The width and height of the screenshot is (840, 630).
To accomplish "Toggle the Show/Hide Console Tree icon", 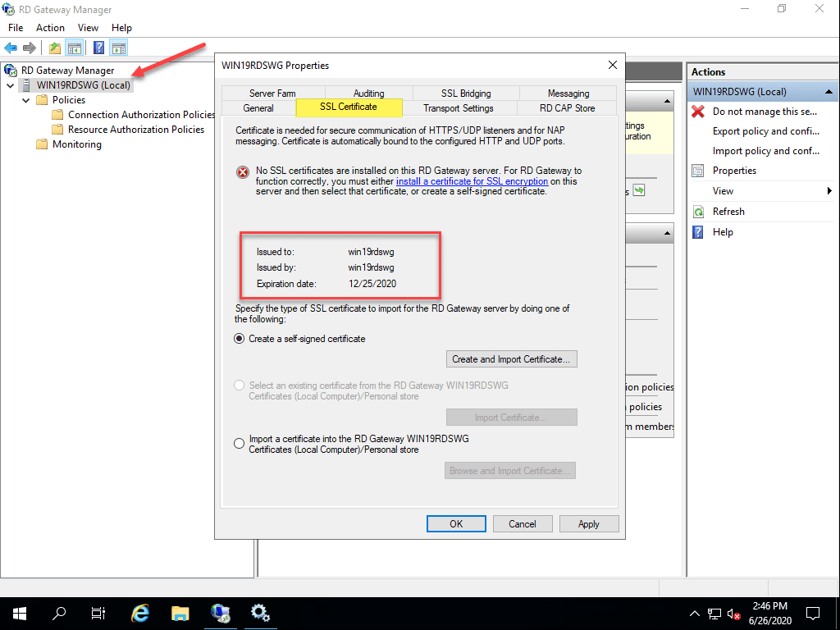I will [74, 48].
